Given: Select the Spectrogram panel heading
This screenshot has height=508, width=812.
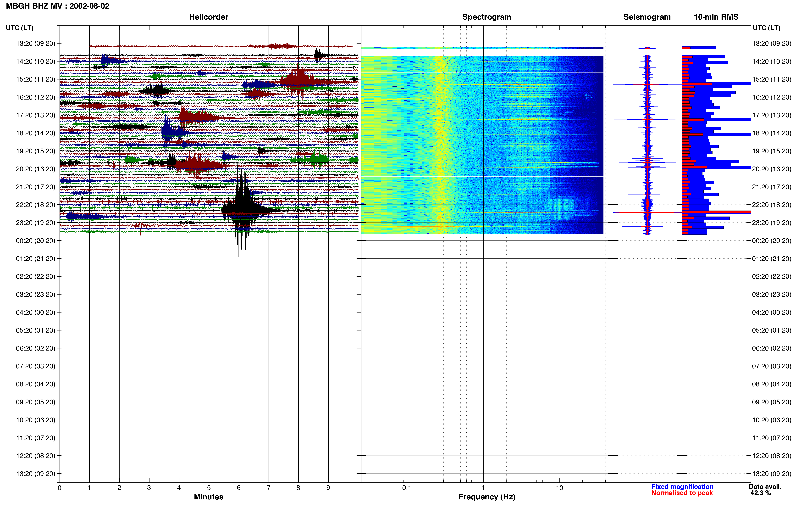Looking at the screenshot, I should coord(487,17).
